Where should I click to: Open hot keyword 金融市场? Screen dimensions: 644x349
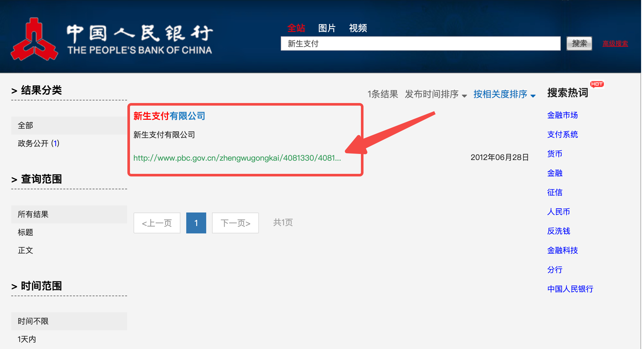[x=563, y=115]
